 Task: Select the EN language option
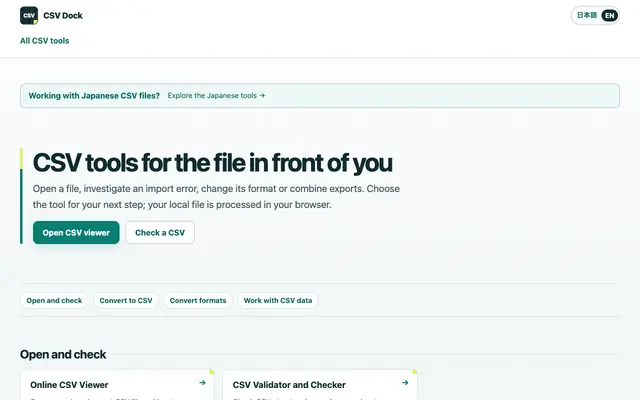[609, 16]
